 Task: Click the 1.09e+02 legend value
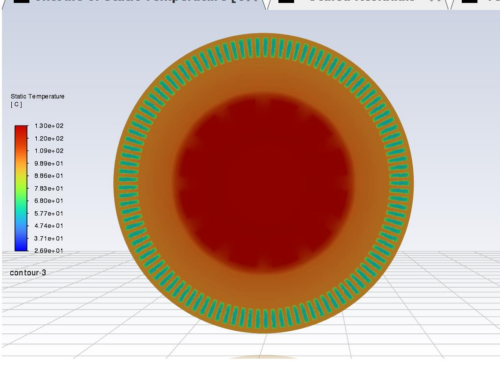click(49, 151)
